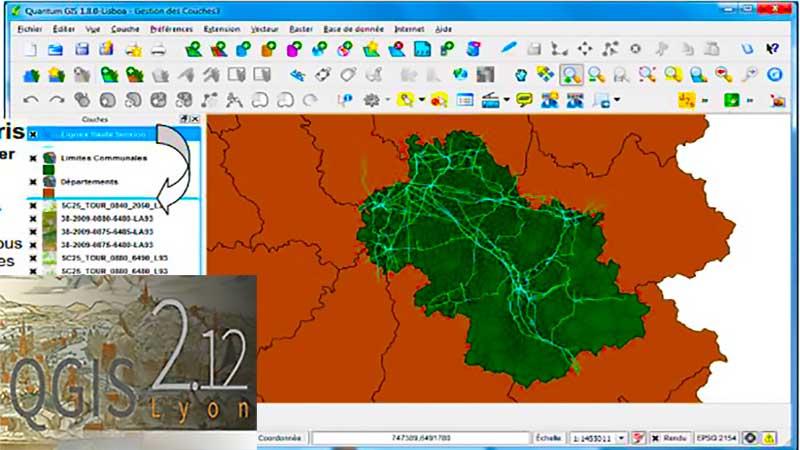Open the Internet menu
Screen dimensions: 800x450
coord(409,29)
